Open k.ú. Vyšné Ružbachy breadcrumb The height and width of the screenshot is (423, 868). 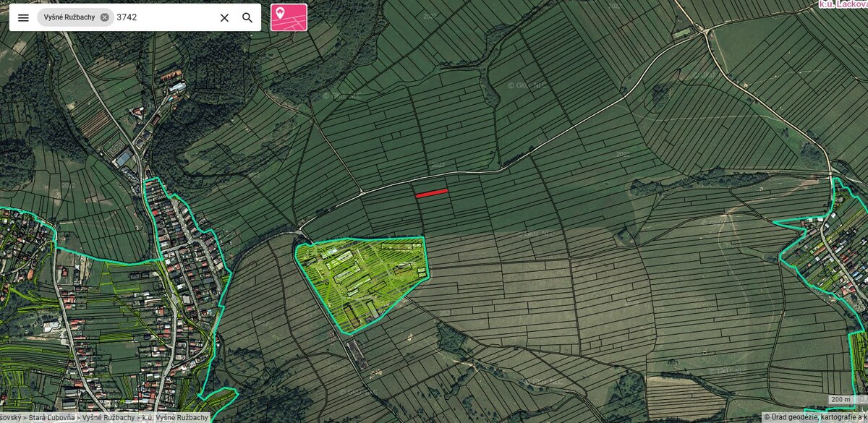tap(176, 418)
